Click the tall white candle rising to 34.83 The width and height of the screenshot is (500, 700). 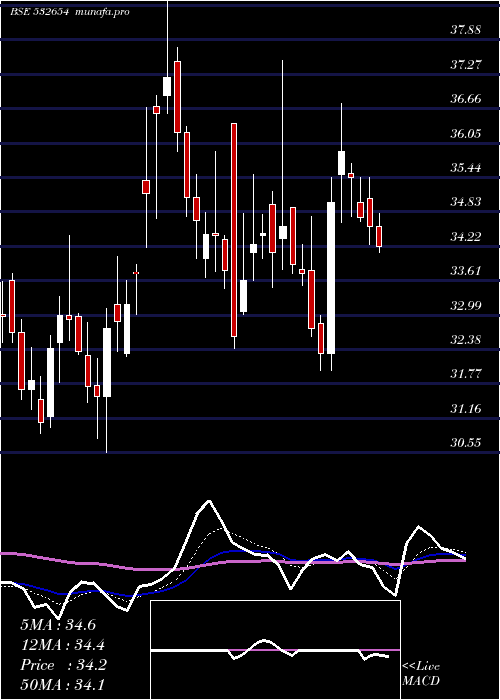coord(331,278)
